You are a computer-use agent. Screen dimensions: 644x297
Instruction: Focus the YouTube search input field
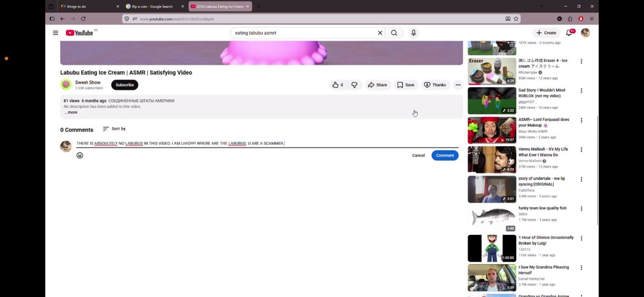tap(304, 33)
